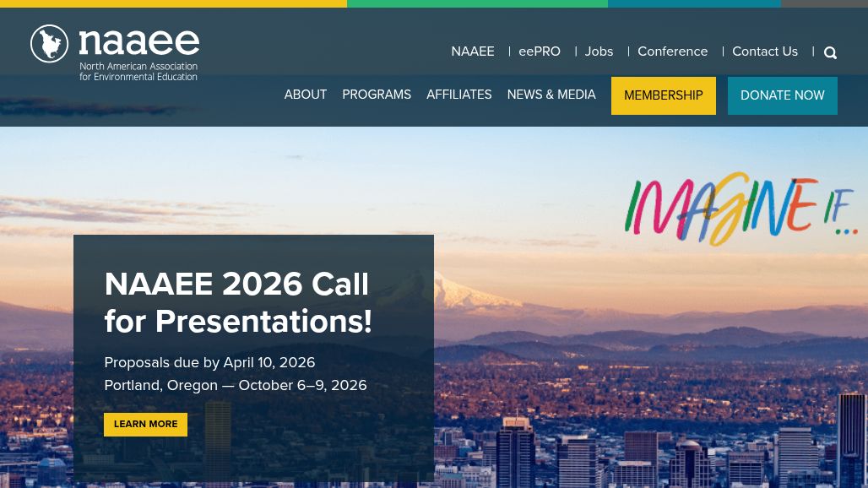
Task: Click the globe emblem in the NAAEE logo
Action: (49, 44)
